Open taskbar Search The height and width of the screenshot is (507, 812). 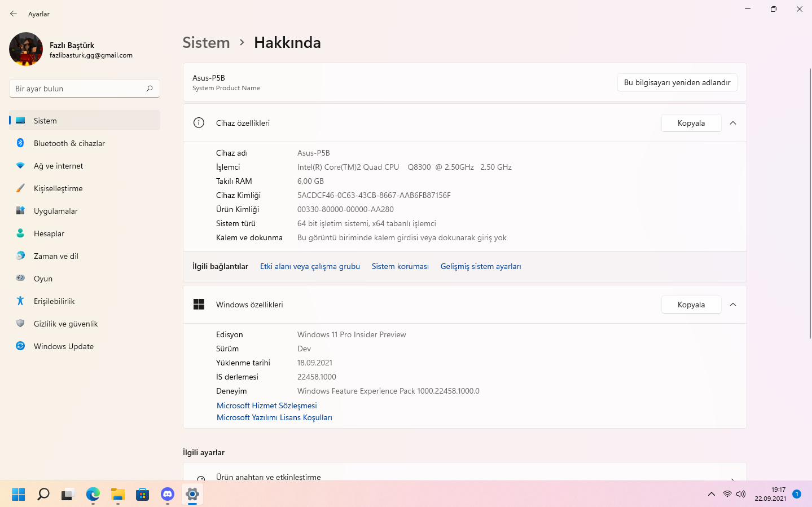(x=43, y=495)
